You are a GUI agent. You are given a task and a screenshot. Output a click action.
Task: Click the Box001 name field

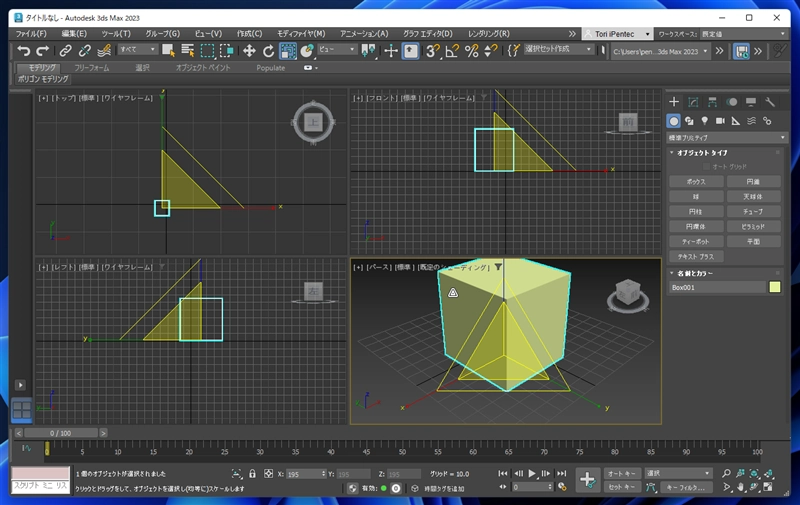coord(717,287)
